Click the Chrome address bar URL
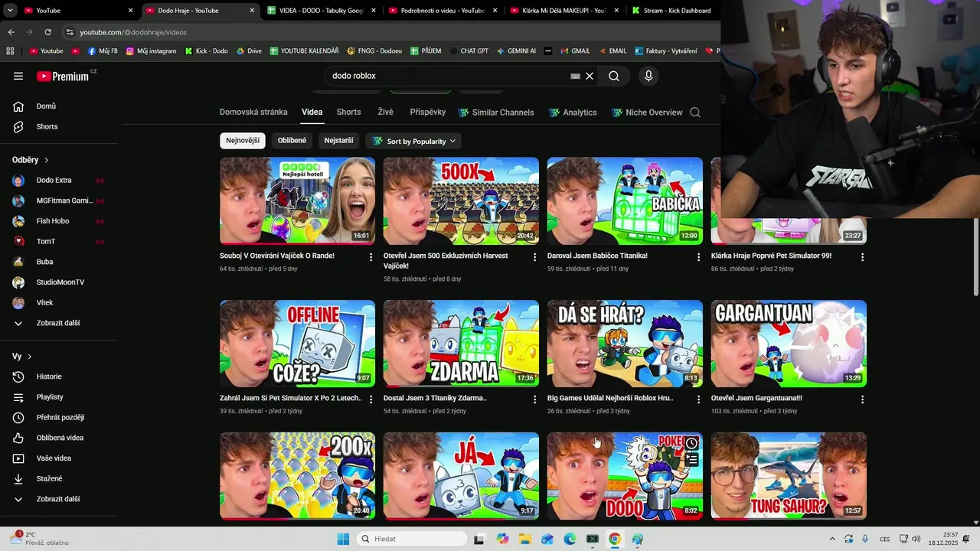This screenshot has height=551, width=980. 133,32
